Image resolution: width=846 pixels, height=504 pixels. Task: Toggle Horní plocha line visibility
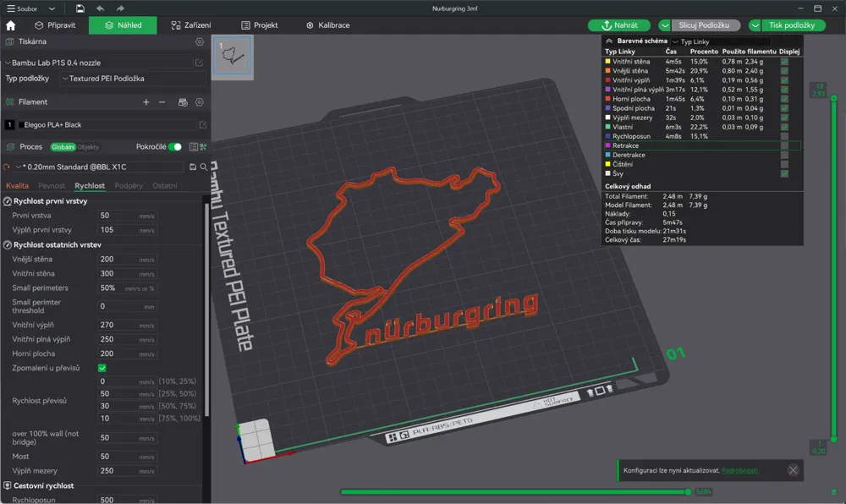tap(784, 99)
